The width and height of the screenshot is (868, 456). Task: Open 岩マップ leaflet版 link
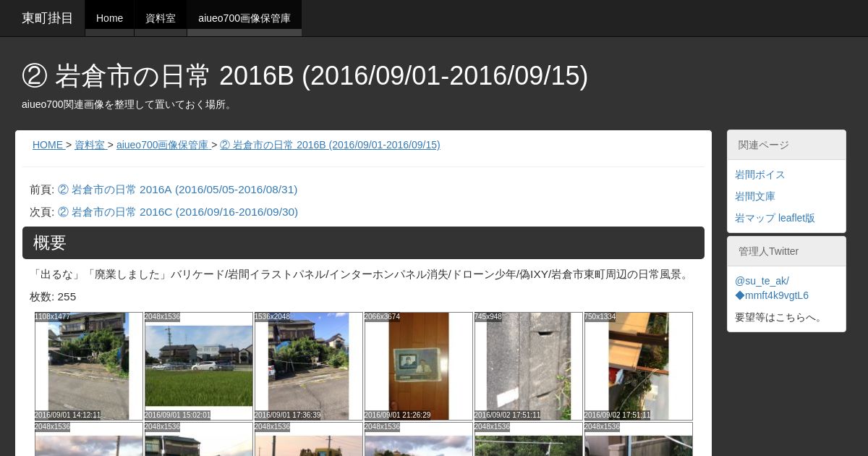coord(775,218)
